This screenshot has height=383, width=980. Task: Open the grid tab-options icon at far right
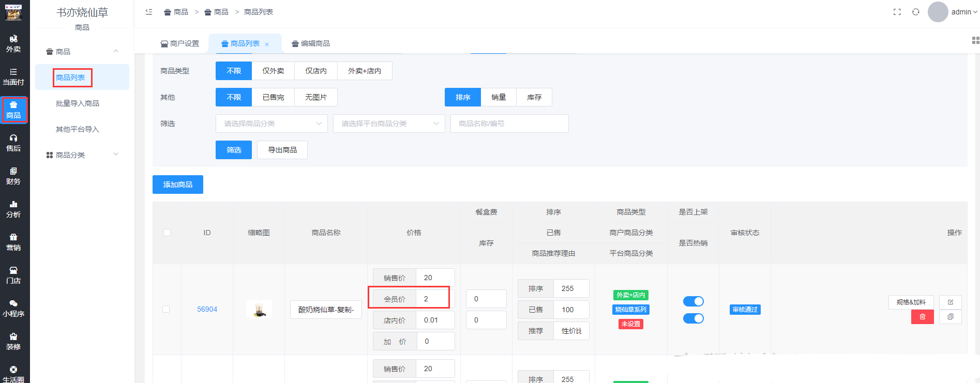(975, 40)
